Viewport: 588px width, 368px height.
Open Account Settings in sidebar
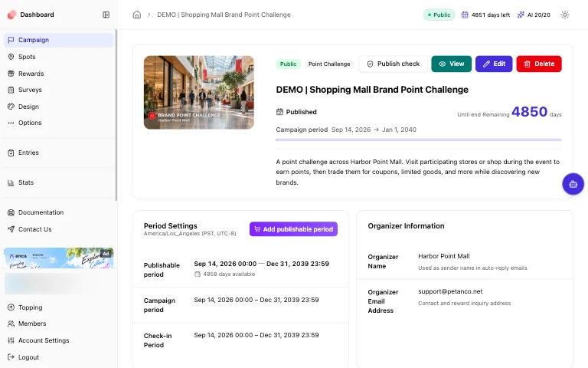point(58,340)
